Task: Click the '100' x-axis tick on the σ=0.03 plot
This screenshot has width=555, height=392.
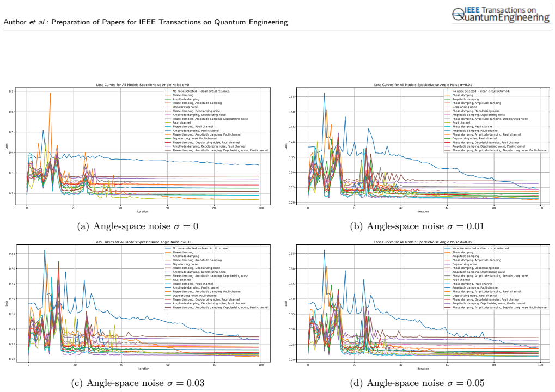Action: (x=261, y=365)
